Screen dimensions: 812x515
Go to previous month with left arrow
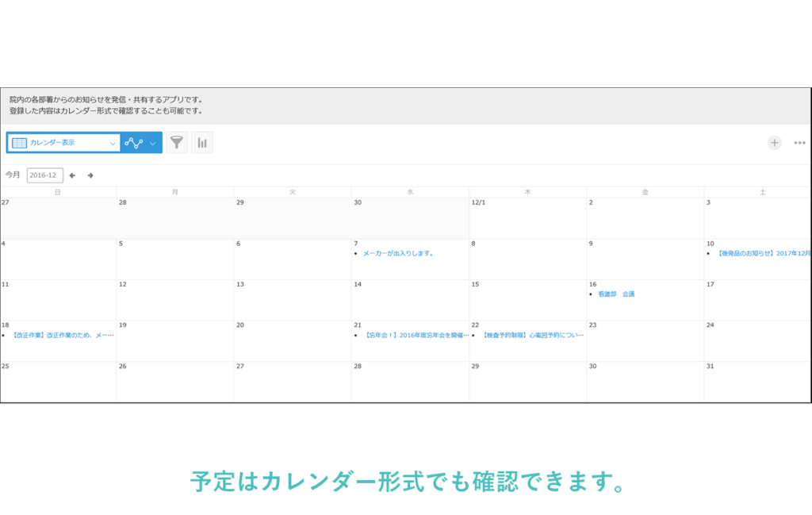click(73, 175)
